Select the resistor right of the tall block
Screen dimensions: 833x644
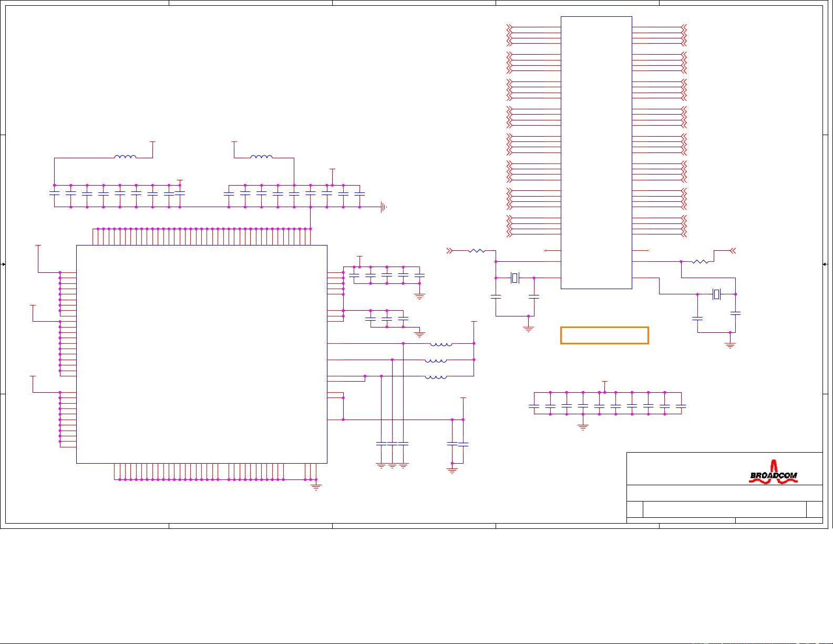click(x=701, y=261)
